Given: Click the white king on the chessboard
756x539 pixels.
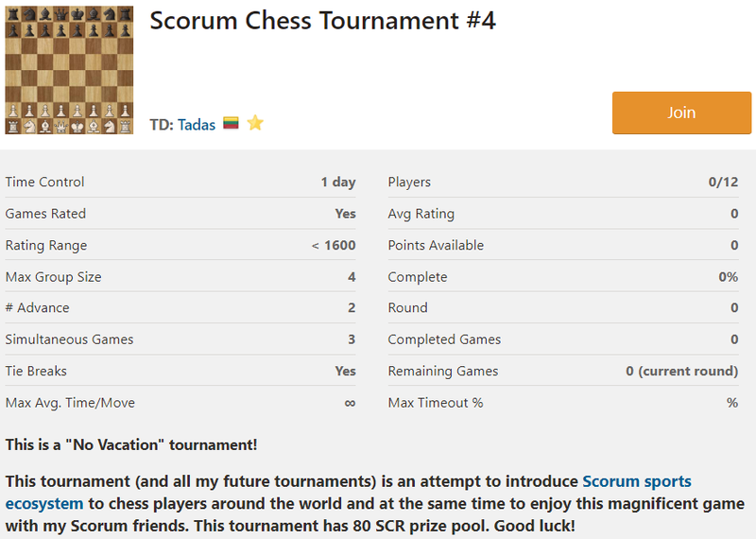Looking at the screenshot, I should tap(77, 127).
